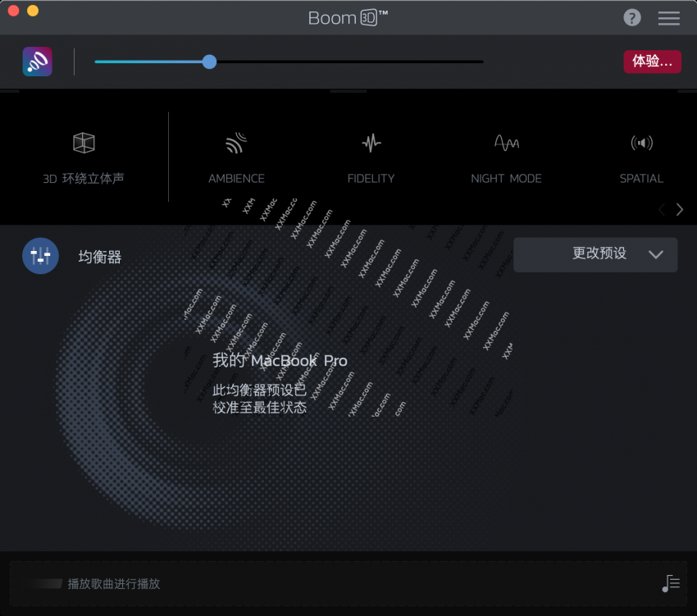Show previous effects with left chevron
Image resolution: width=697 pixels, height=616 pixels.
pos(662,209)
